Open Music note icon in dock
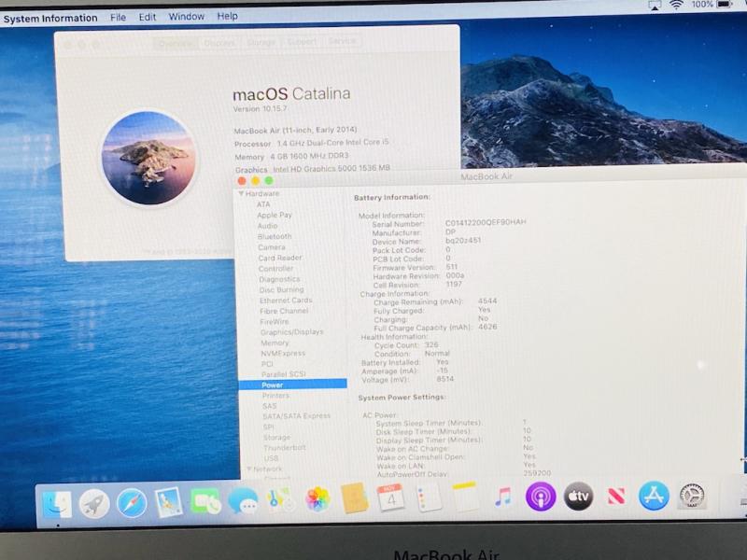Image resolution: width=747 pixels, height=560 pixels. [x=503, y=497]
